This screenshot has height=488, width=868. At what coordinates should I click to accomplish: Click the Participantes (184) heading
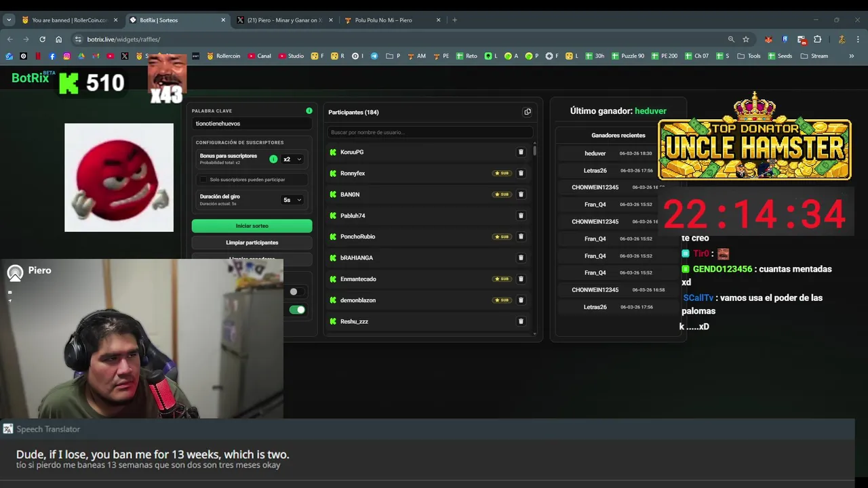tap(353, 112)
